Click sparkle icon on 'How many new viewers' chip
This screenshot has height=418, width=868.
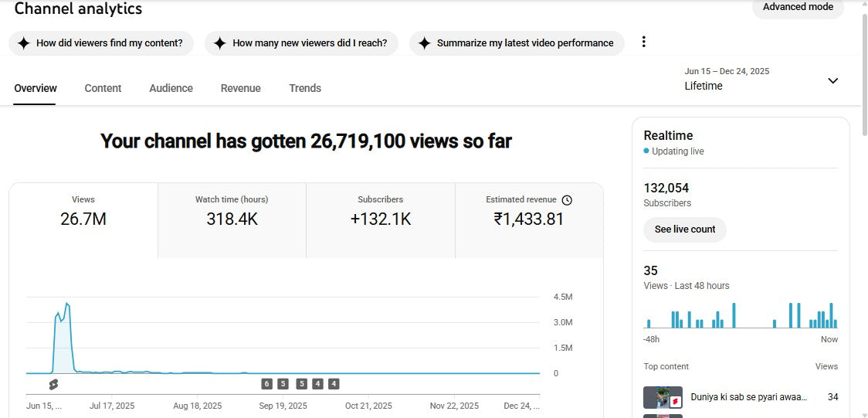[x=220, y=43]
